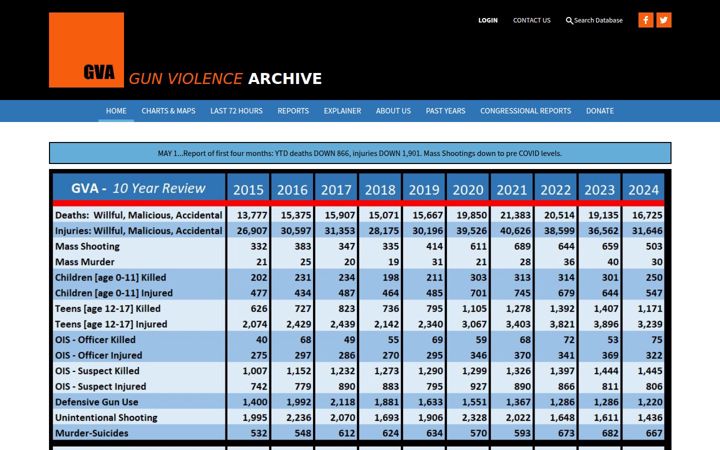The height and width of the screenshot is (450, 720).
Task: Select the 2015 column header
Action: point(248,190)
